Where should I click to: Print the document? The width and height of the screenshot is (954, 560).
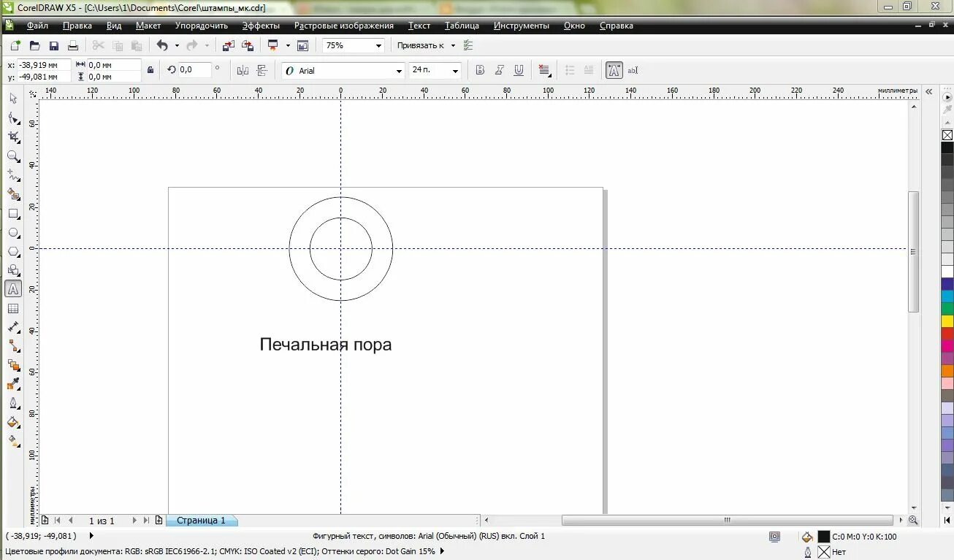(x=73, y=45)
